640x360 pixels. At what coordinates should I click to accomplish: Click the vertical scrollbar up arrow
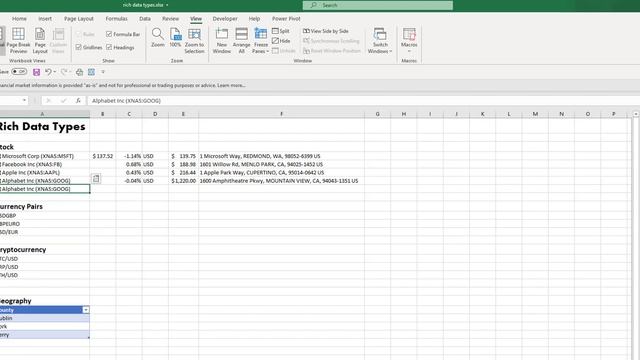coord(636,114)
